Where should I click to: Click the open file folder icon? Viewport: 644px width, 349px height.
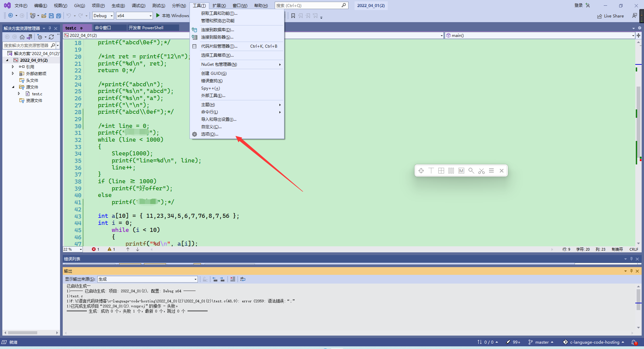click(x=44, y=15)
